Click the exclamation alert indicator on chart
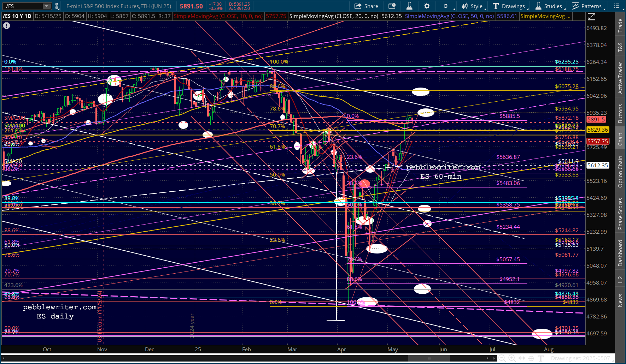This screenshot has height=364, width=626. point(6,25)
